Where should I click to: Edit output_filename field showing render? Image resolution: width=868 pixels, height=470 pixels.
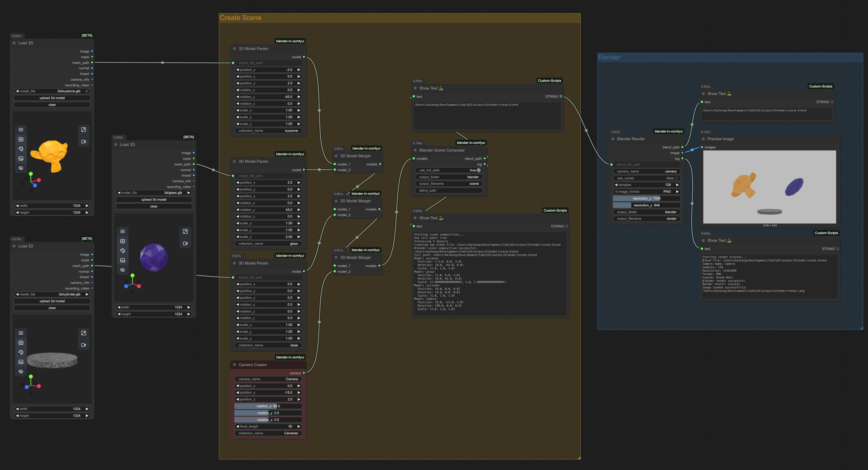click(x=647, y=219)
